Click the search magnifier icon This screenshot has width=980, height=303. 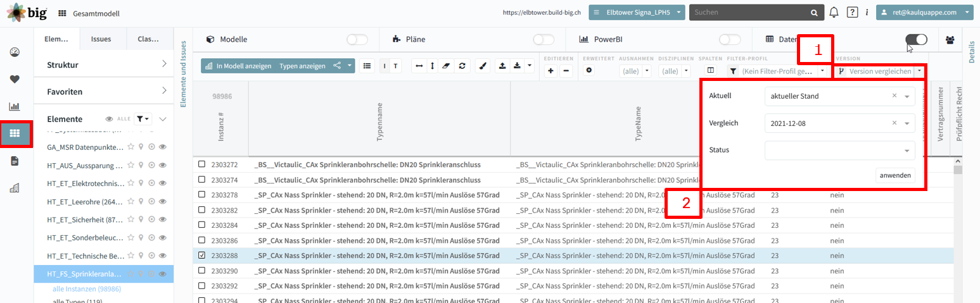[x=814, y=13]
